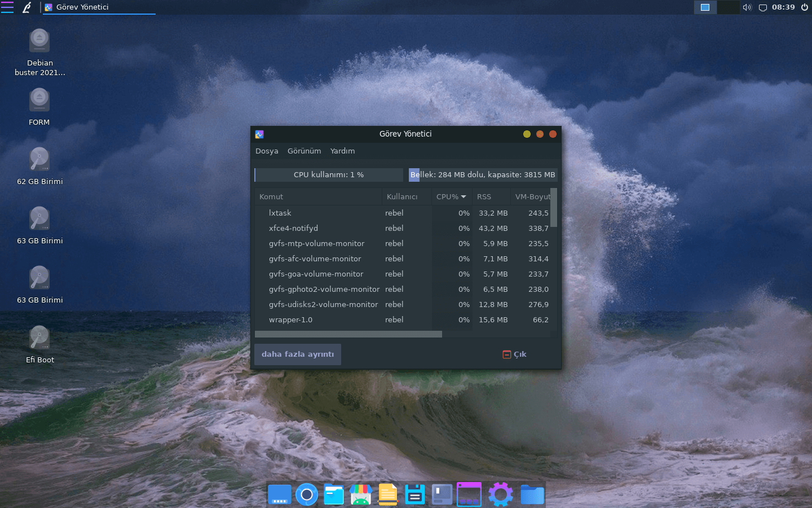812x508 pixels.
Task: Click the Çık quit button
Action: tap(514, 354)
